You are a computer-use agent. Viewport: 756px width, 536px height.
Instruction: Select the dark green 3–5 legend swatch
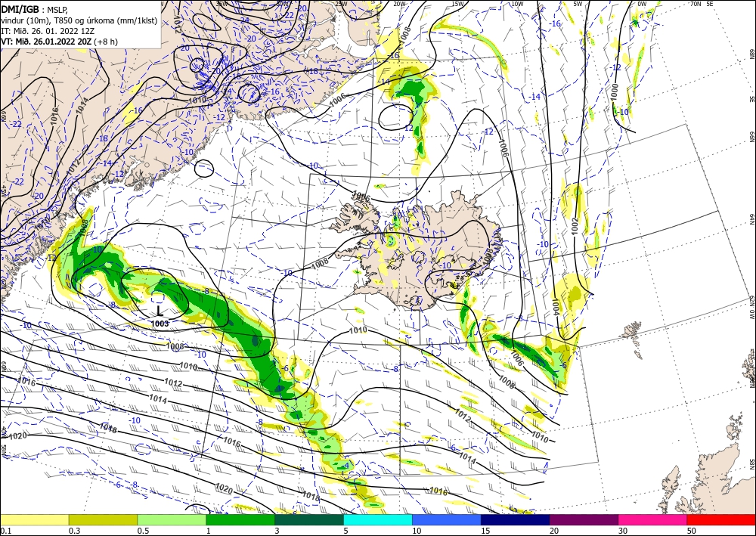point(309,520)
